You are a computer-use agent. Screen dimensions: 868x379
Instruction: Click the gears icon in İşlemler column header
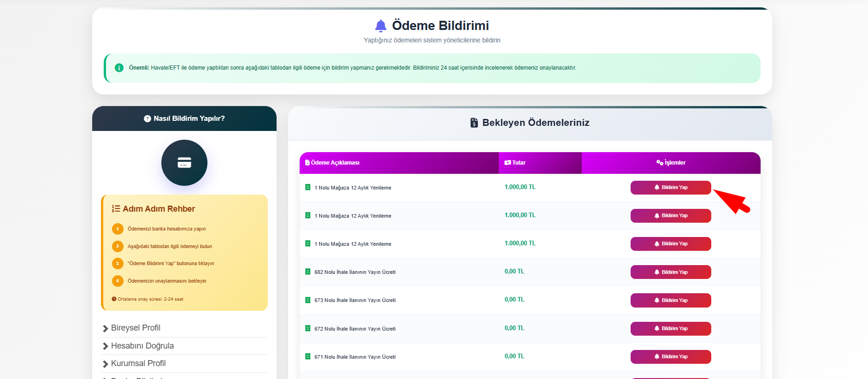point(660,163)
